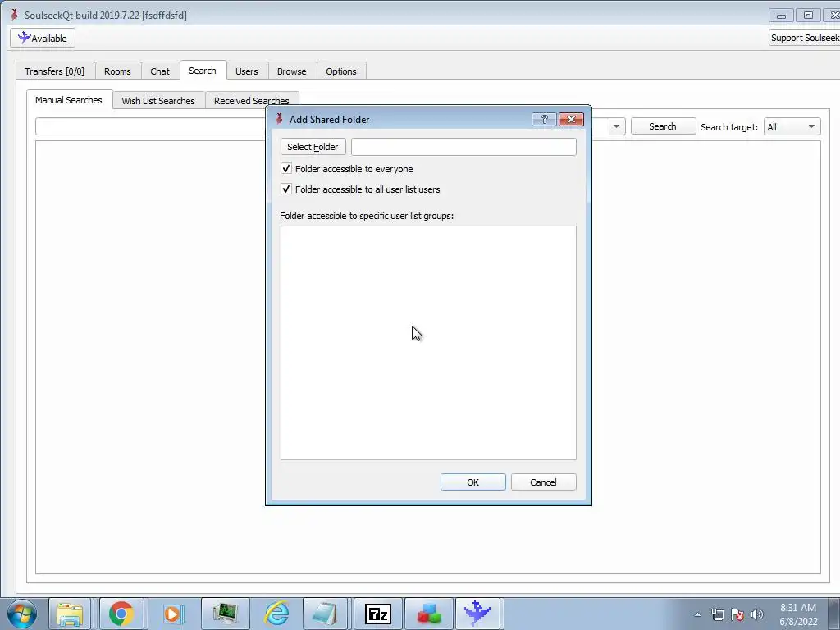Select the Manual Searches subtab
Screen dimensions: 840x630
69,100
